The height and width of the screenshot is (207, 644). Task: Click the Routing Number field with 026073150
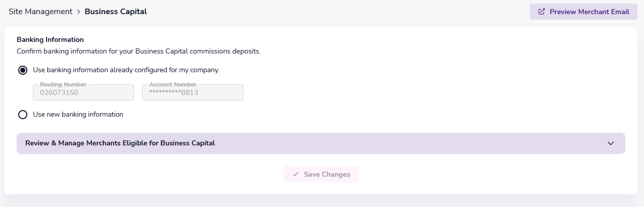click(83, 93)
